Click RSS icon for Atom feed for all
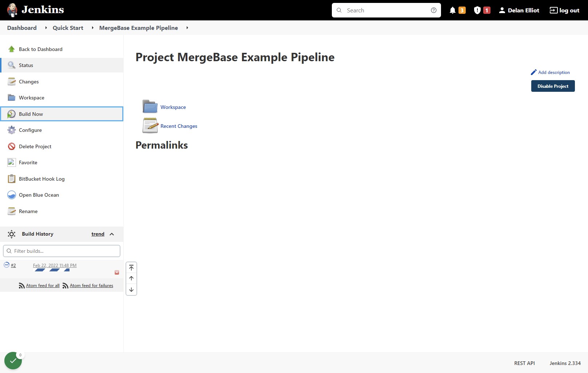Viewport: 588px width, 373px height. pyautogui.click(x=22, y=286)
